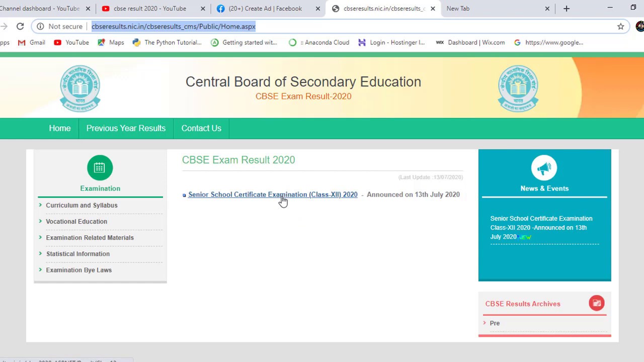Open Examination Bye Laws link
Viewport: 644px width, 362px height.
pyautogui.click(x=78, y=270)
